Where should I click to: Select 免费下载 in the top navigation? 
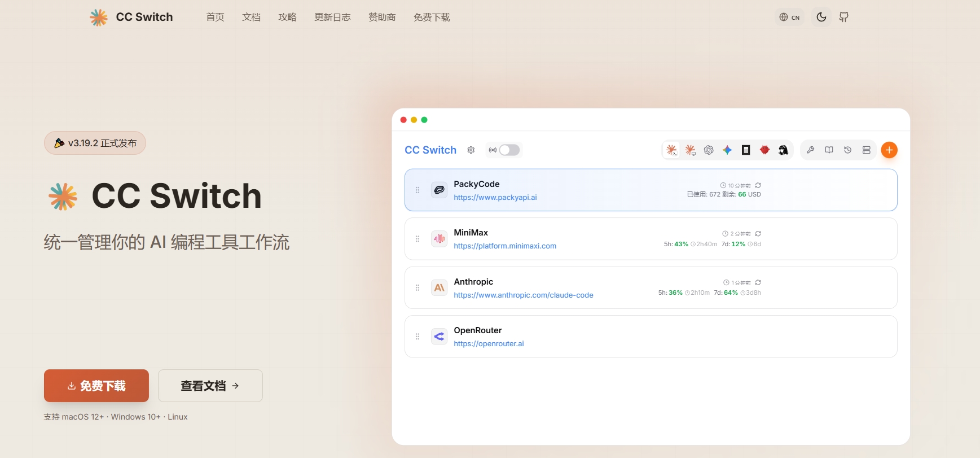coord(432,18)
